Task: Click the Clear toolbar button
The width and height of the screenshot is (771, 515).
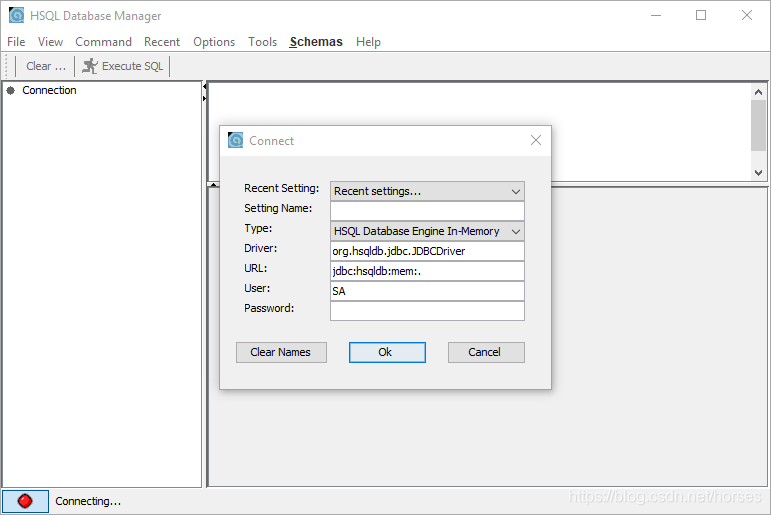Action: pyautogui.click(x=45, y=66)
